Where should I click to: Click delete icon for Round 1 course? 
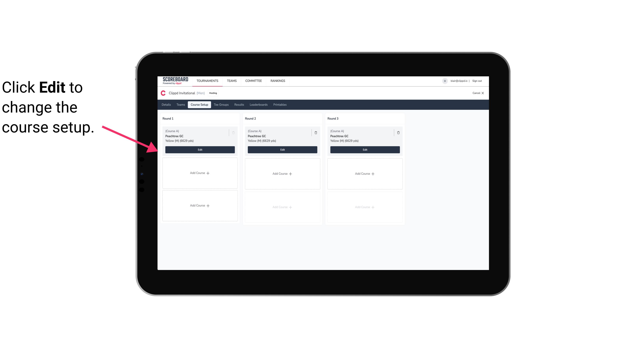(x=234, y=132)
